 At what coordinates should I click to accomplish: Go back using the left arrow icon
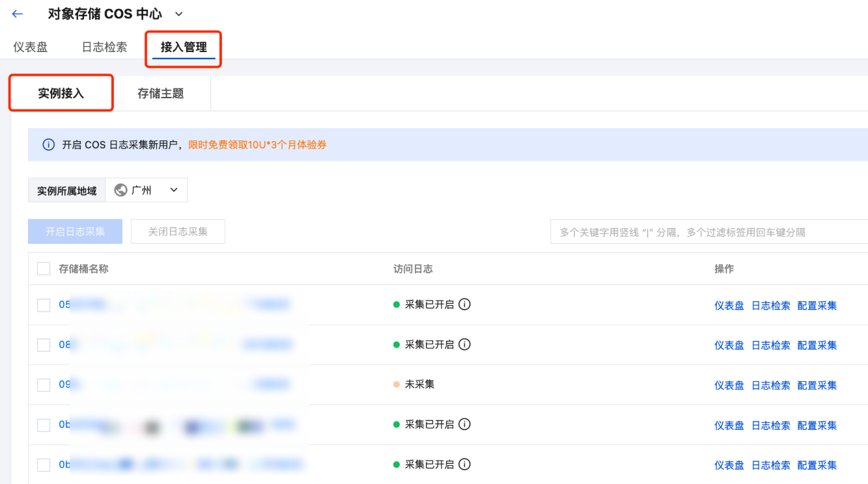pos(18,14)
